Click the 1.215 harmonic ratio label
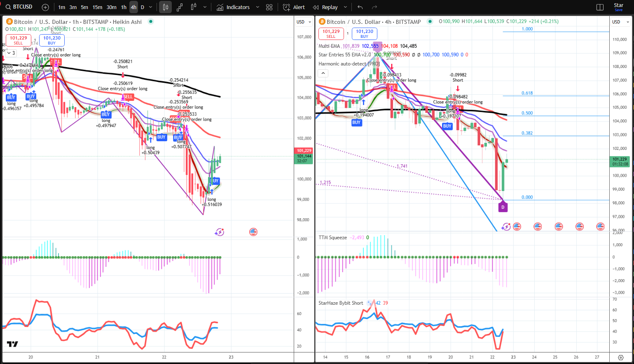Viewport: 634px width, 364px height. [325, 182]
